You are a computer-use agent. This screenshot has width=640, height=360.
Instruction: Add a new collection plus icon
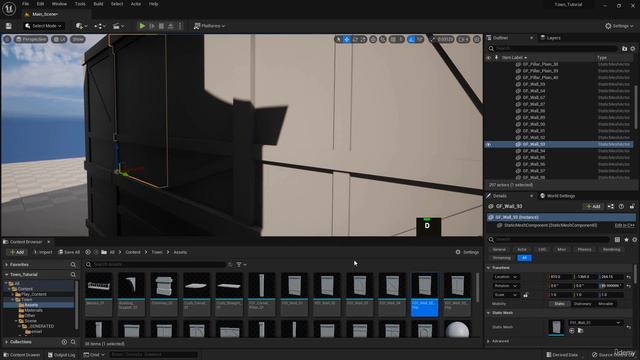pos(64,342)
